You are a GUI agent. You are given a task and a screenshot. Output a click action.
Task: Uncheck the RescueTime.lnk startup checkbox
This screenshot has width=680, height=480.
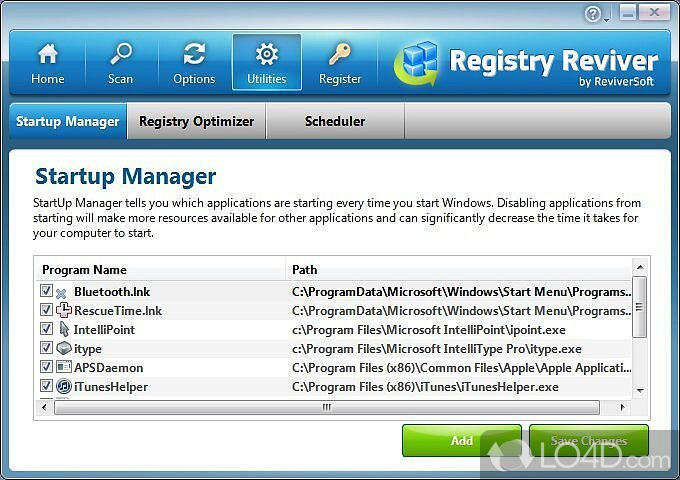pyautogui.click(x=46, y=310)
